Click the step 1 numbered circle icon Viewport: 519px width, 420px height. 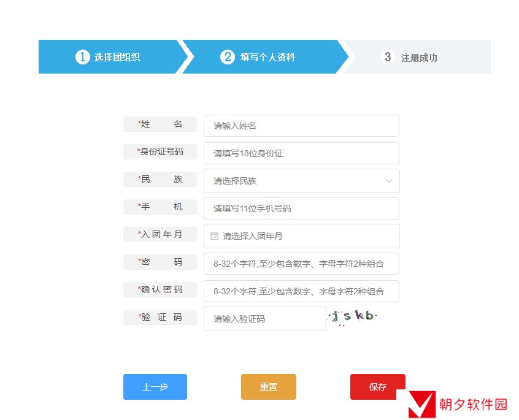83,56
